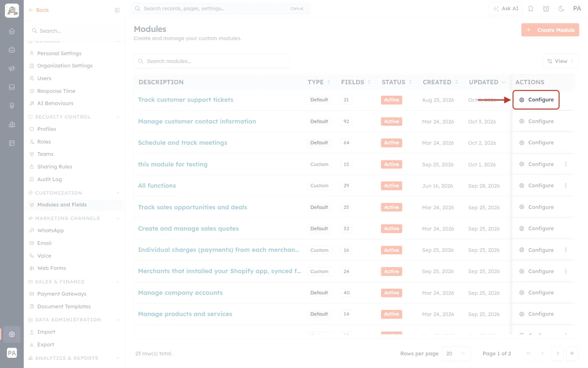Image resolution: width=588 pixels, height=368 pixels.
Task: Open the PA profile avatar at top right
Action: pyautogui.click(x=577, y=9)
